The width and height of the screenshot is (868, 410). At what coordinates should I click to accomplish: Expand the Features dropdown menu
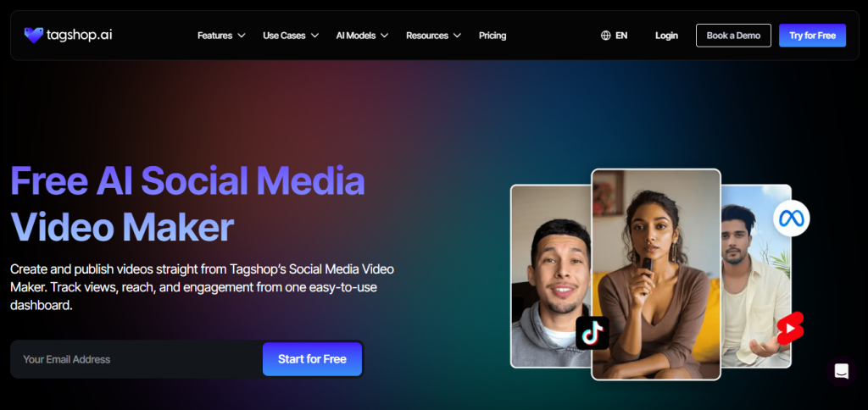tap(221, 36)
